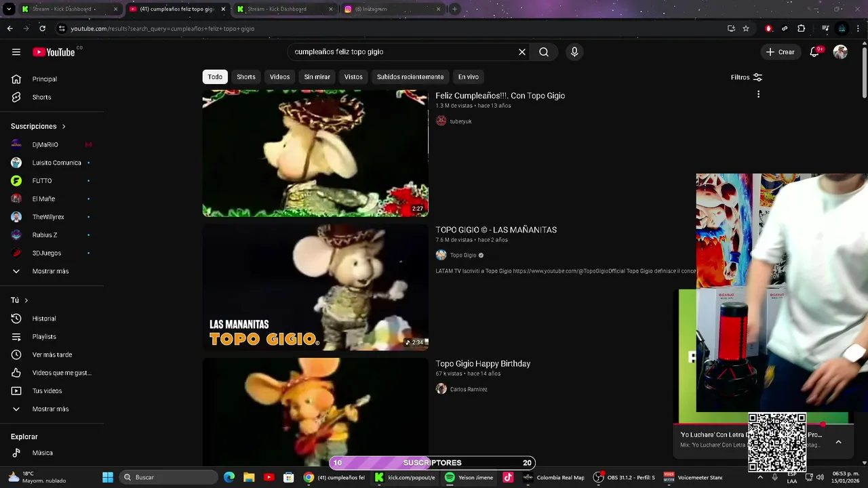Open OBS 31.1.2 from the taskbar

click(624, 477)
